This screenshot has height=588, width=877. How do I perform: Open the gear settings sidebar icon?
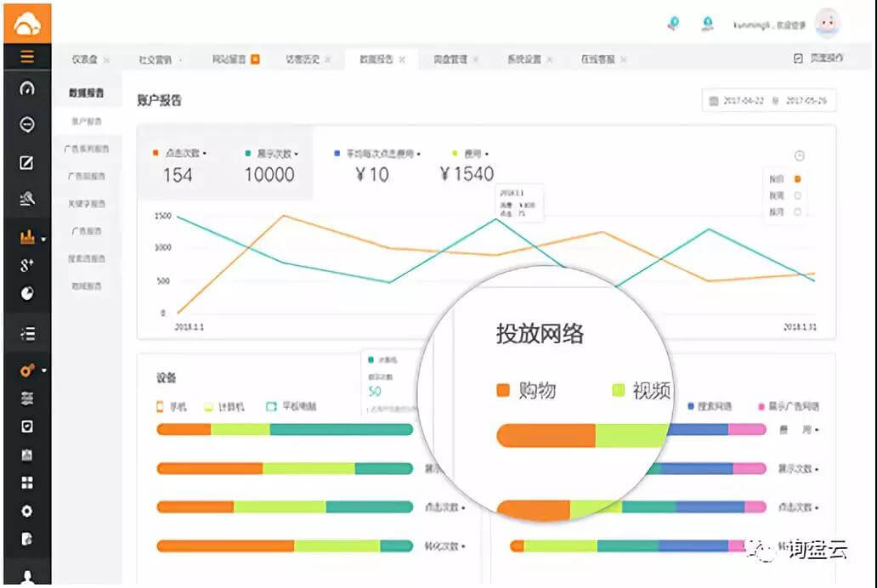pos(27,511)
